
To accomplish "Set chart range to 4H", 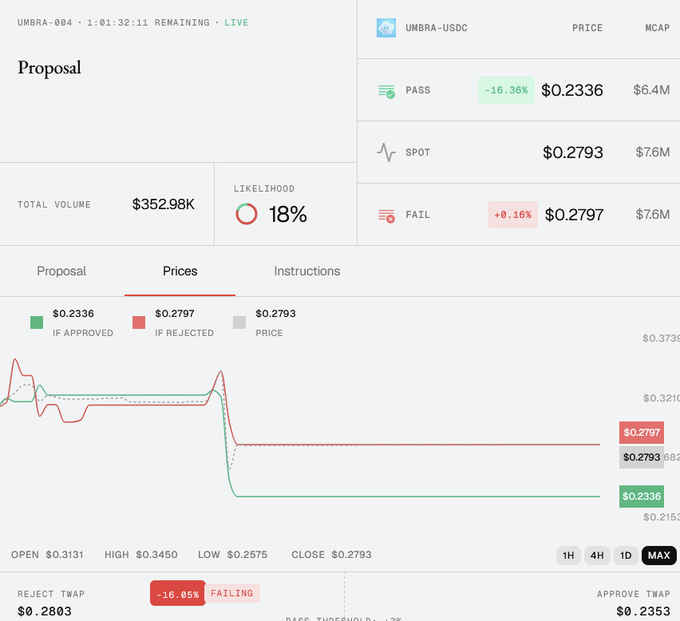I will pos(597,556).
